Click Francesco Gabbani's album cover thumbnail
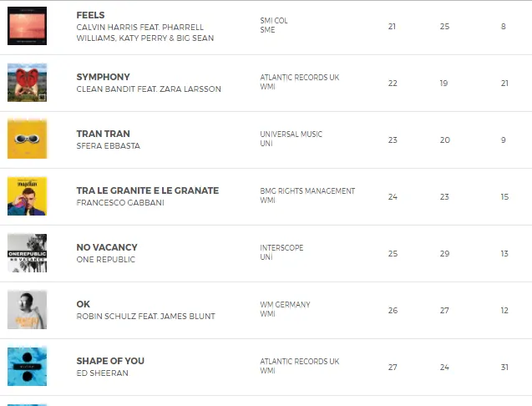Image resolution: width=532 pixels, height=406 pixels. click(28, 196)
